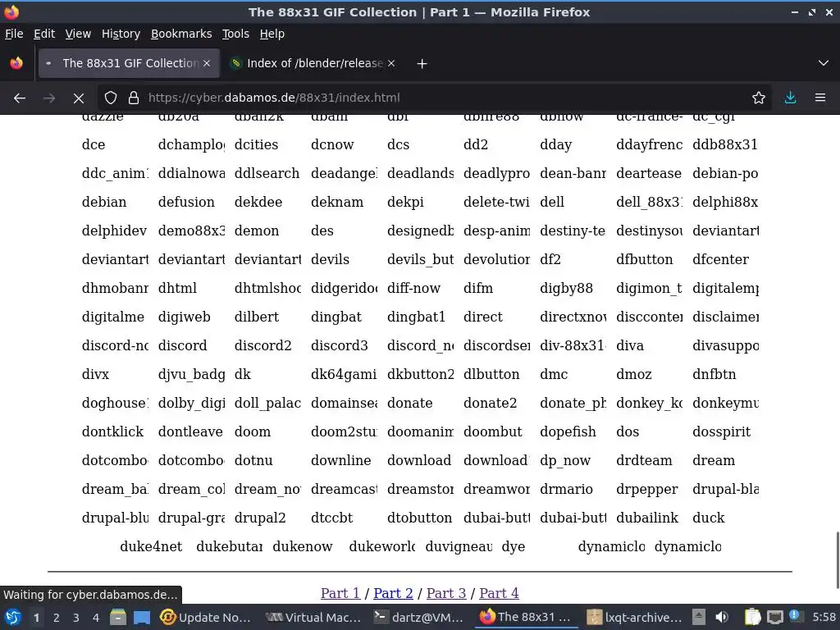
Task: Switch to virtual desktop 3
Action: pyautogui.click(x=76, y=618)
